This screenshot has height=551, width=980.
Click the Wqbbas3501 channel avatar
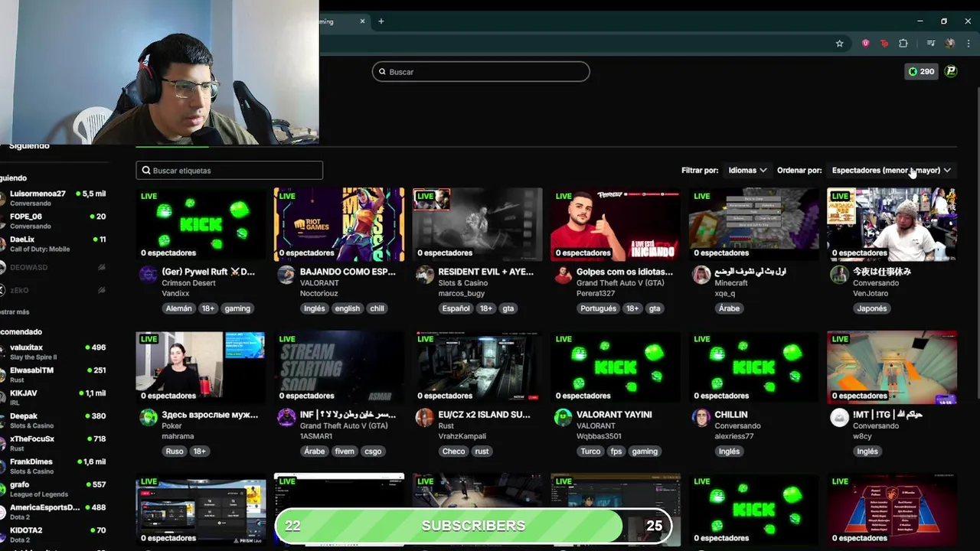(563, 418)
